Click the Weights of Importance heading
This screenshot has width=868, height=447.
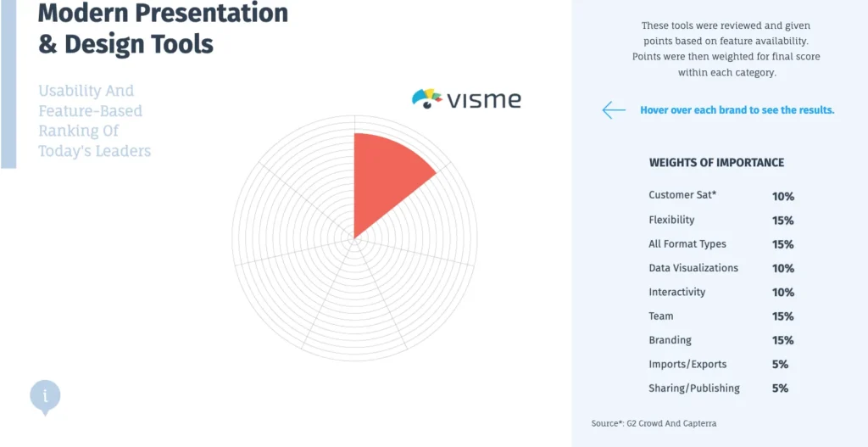716,163
